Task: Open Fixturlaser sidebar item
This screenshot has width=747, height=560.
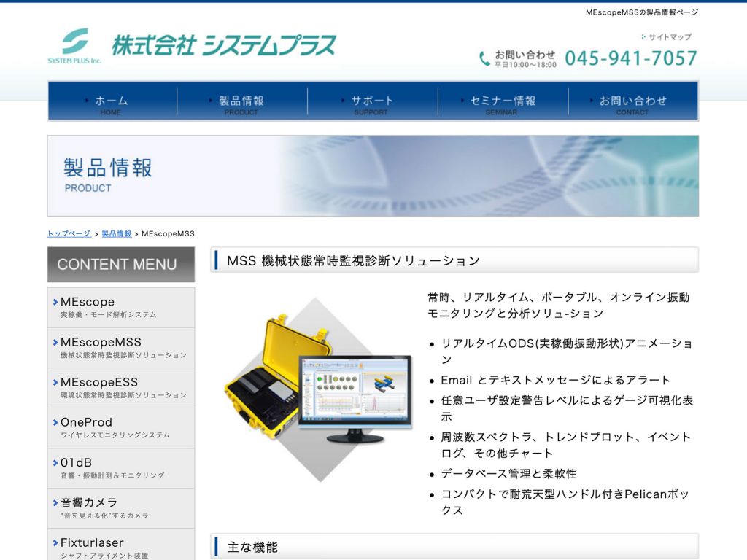Action: [x=121, y=544]
